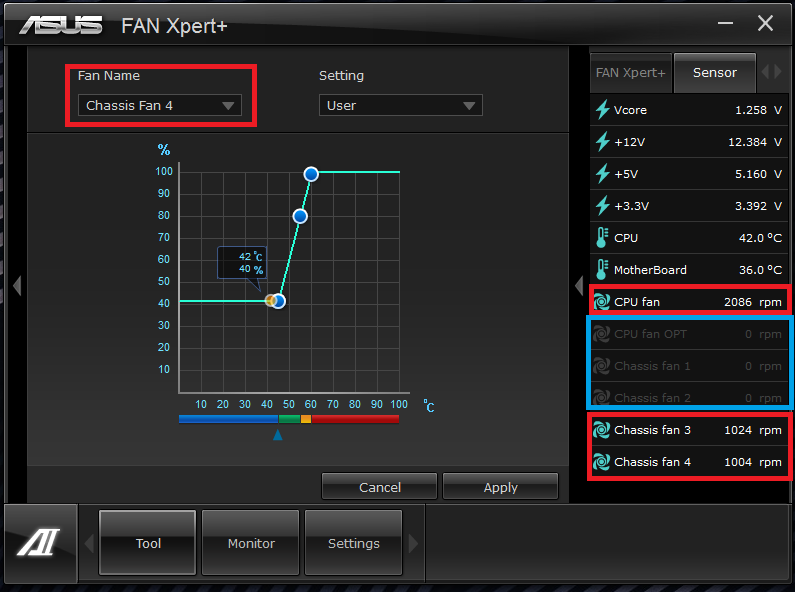Open the Setting dropdown showing User

(401, 105)
